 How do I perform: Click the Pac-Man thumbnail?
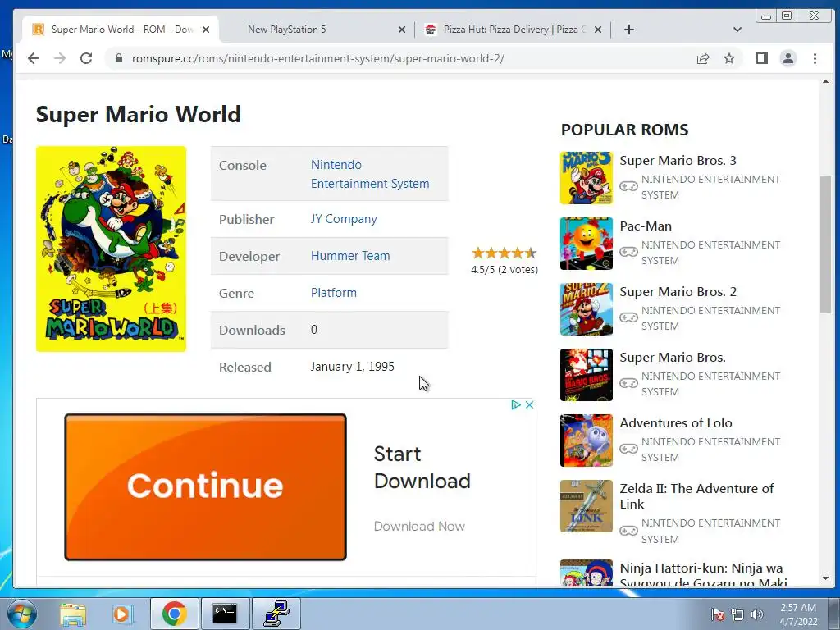[586, 244]
